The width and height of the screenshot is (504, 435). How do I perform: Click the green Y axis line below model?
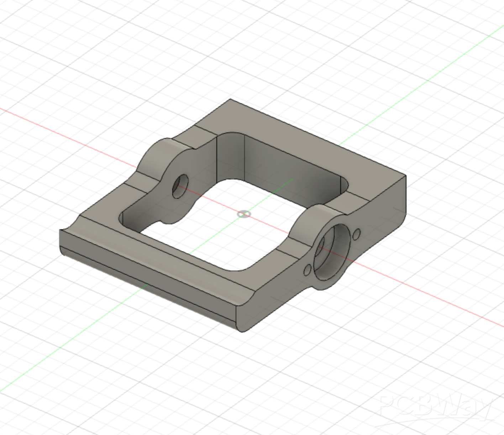pos(71,338)
